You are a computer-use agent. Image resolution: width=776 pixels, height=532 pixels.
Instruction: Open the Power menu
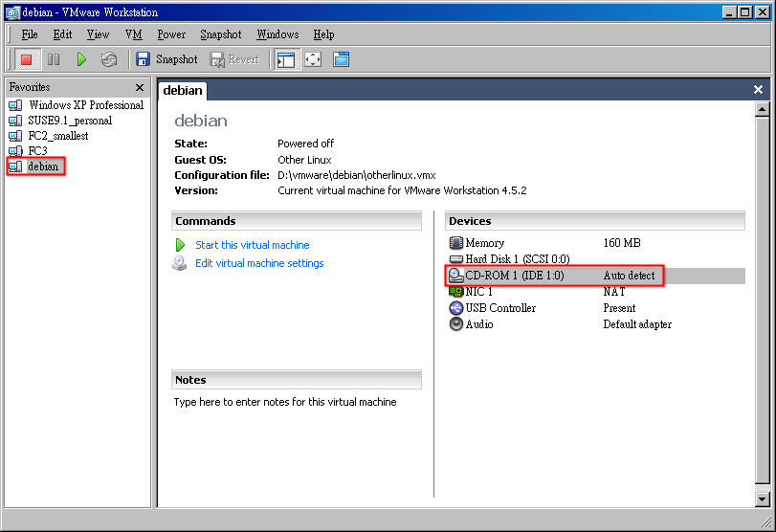pos(171,34)
